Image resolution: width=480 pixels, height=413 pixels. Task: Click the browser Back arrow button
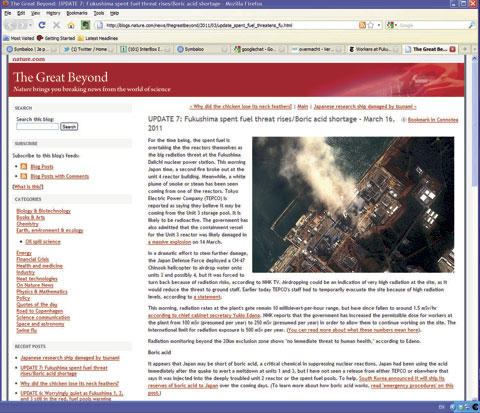click(11, 25)
